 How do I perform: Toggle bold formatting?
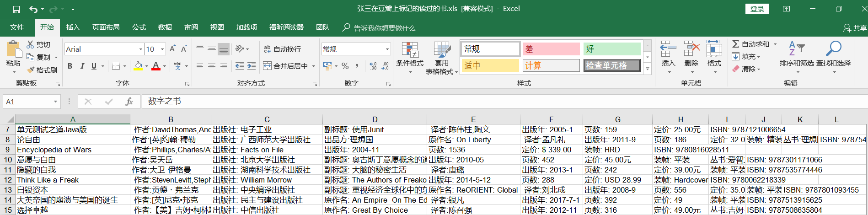[x=70, y=66]
